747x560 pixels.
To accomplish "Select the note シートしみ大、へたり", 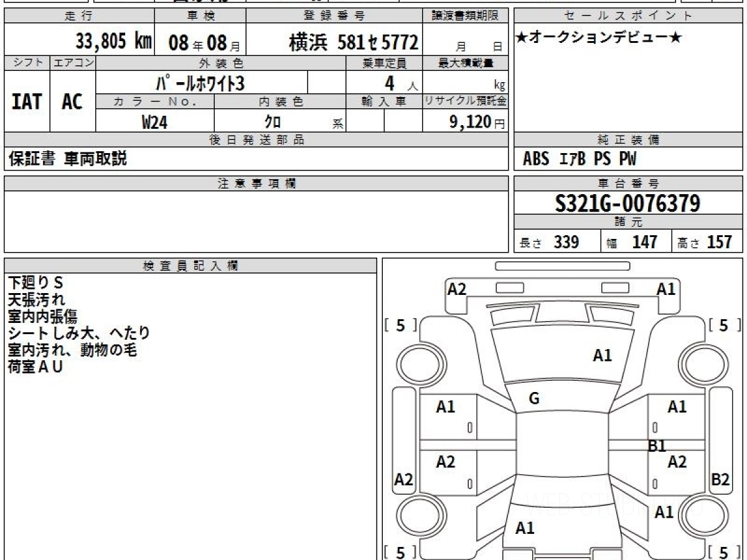I will (79, 334).
